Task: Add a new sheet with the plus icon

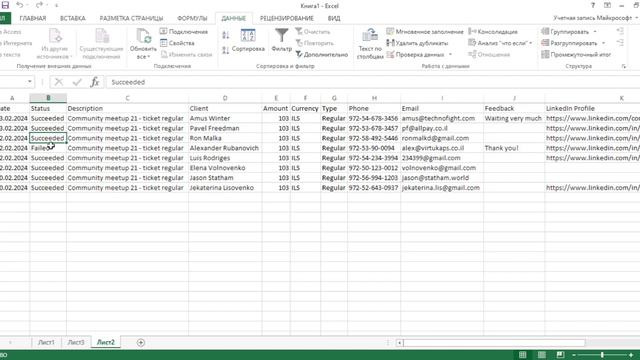Action: point(141,342)
